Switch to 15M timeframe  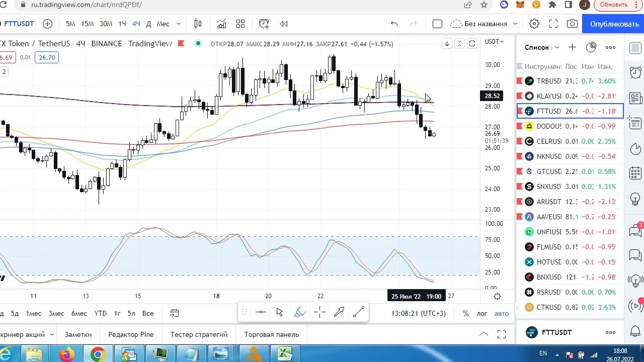tap(88, 24)
